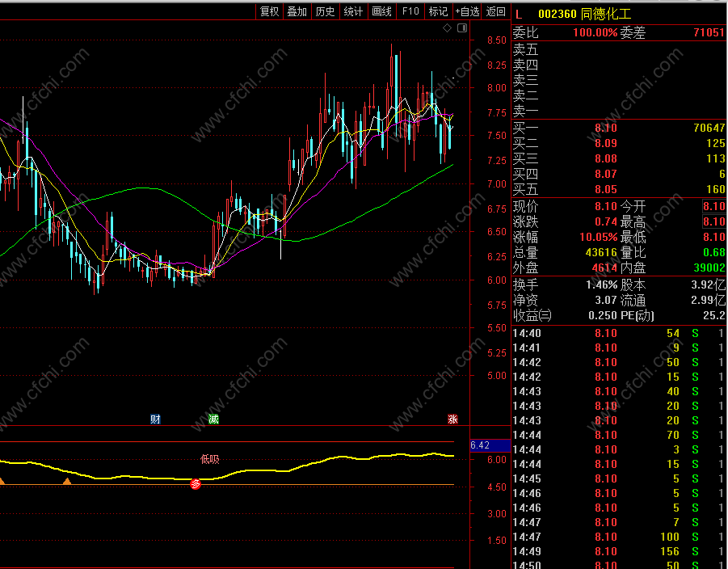
Task: Open the 统计 statistics panel
Action: click(353, 11)
